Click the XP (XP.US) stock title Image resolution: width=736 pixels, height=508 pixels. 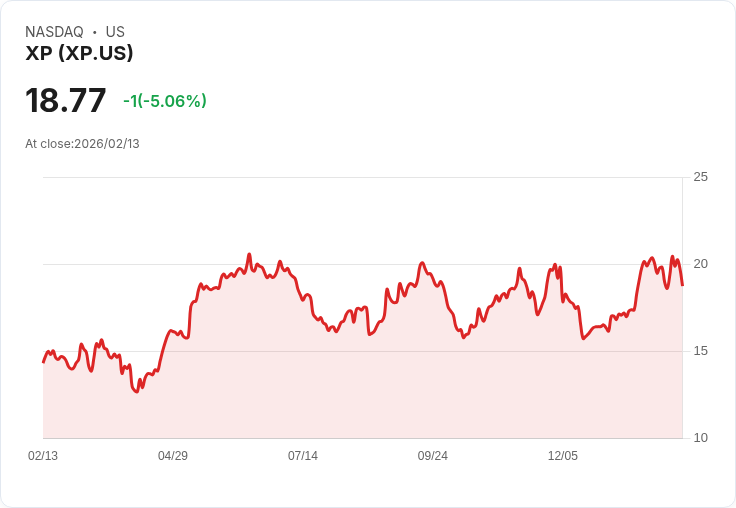[79, 54]
